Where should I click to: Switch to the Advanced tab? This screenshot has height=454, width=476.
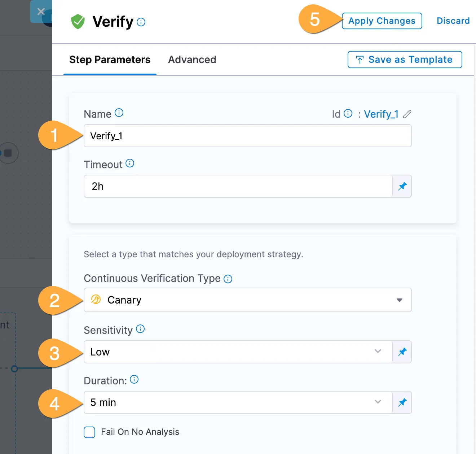(192, 60)
